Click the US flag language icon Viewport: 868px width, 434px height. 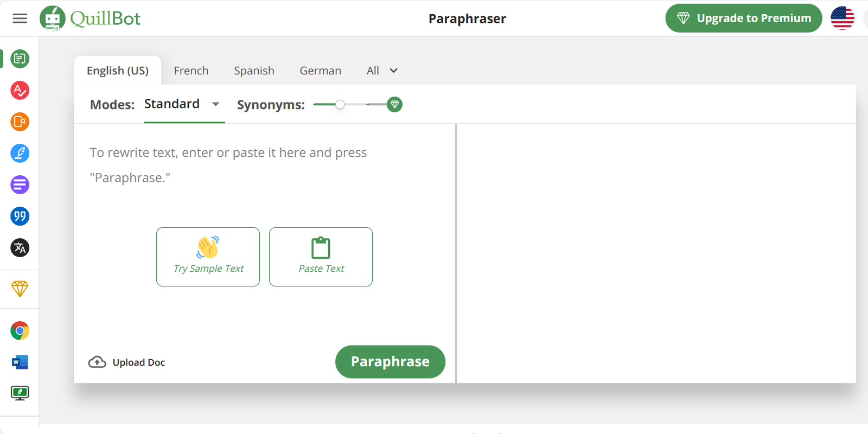point(843,18)
